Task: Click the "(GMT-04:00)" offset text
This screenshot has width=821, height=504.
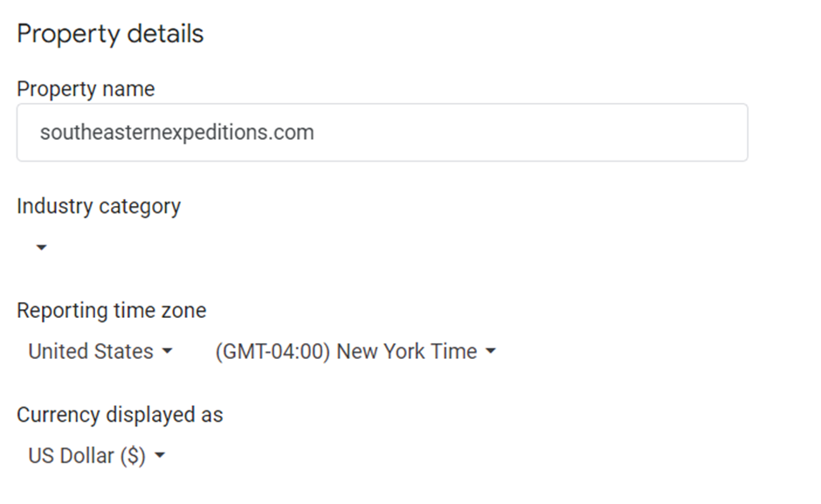Action: click(273, 352)
